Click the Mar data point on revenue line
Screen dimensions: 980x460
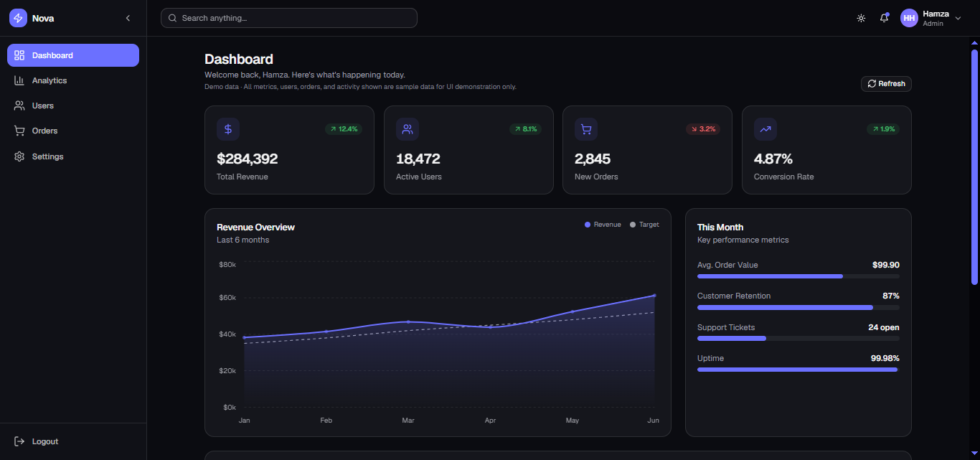click(408, 321)
